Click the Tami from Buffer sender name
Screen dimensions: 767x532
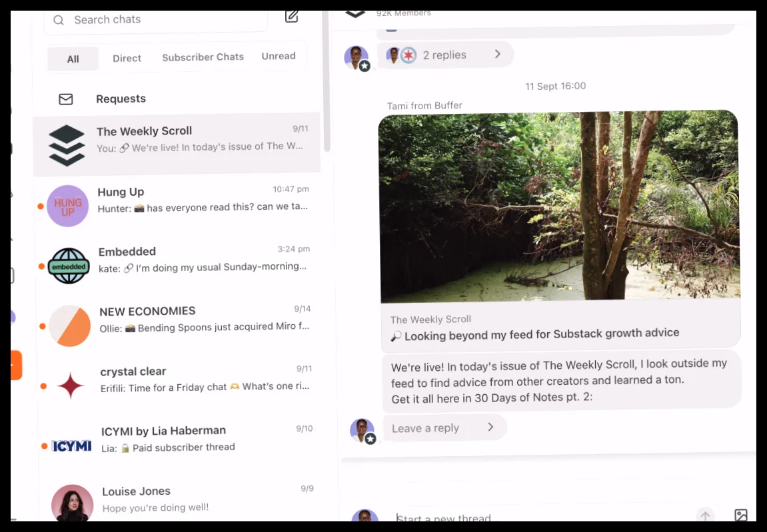pos(424,106)
